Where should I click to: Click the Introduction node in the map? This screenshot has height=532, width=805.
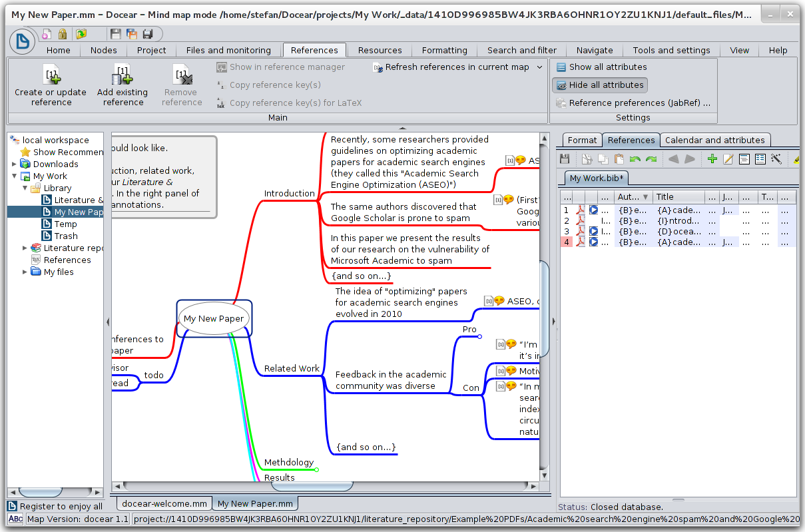pyautogui.click(x=290, y=193)
